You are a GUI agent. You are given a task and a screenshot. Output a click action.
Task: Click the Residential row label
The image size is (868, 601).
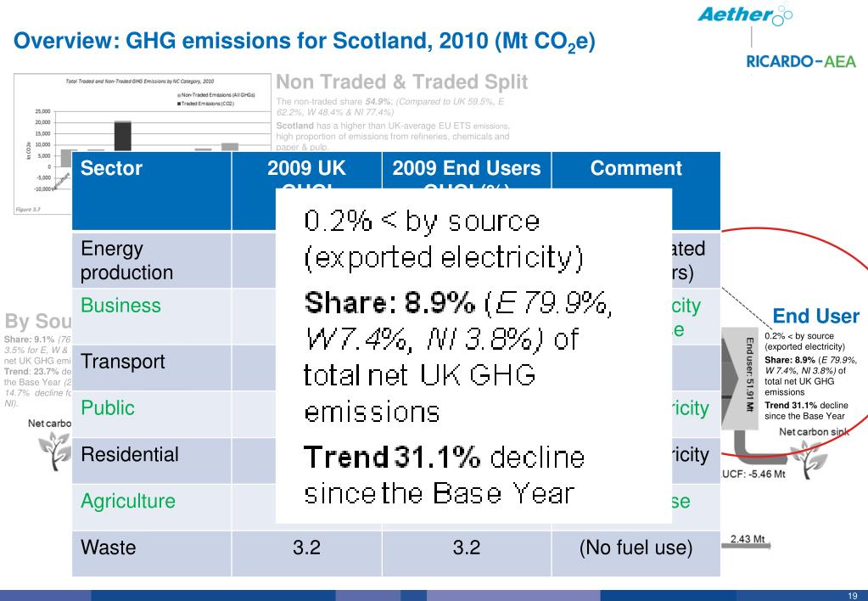[130, 455]
